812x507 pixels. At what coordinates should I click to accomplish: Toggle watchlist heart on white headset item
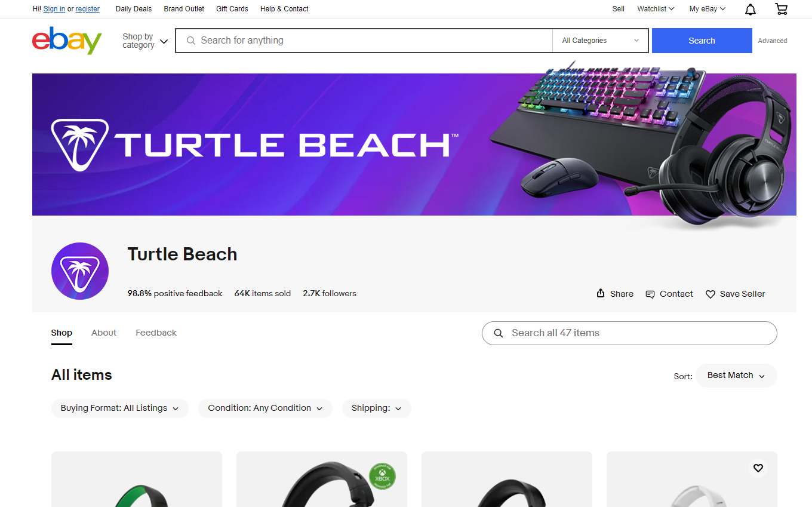click(758, 468)
